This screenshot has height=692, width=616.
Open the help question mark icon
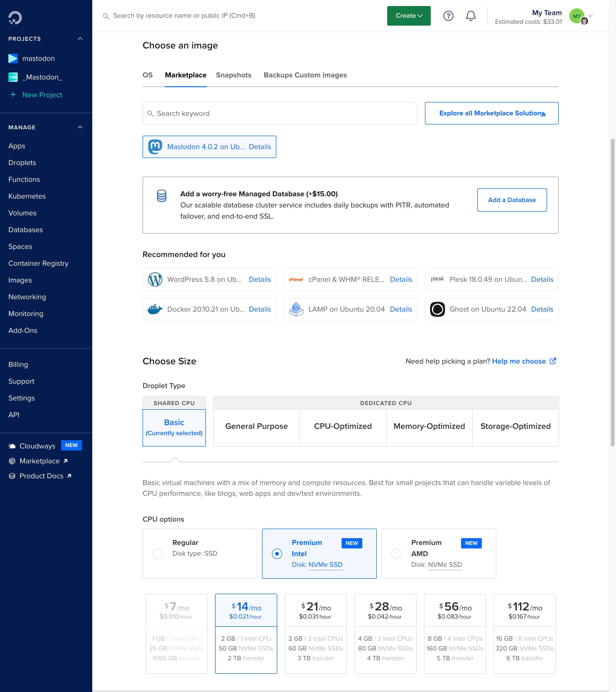448,16
